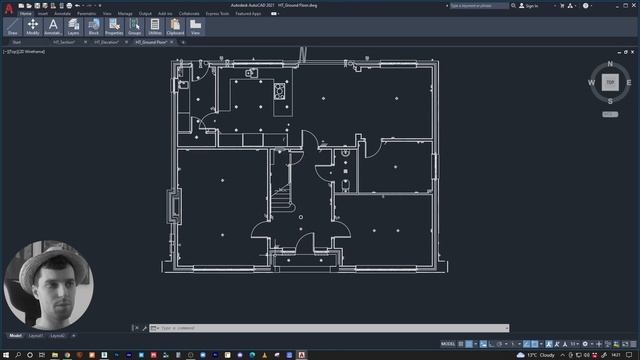Open the Properties ribbon panel
The image size is (640, 360).
114,27
